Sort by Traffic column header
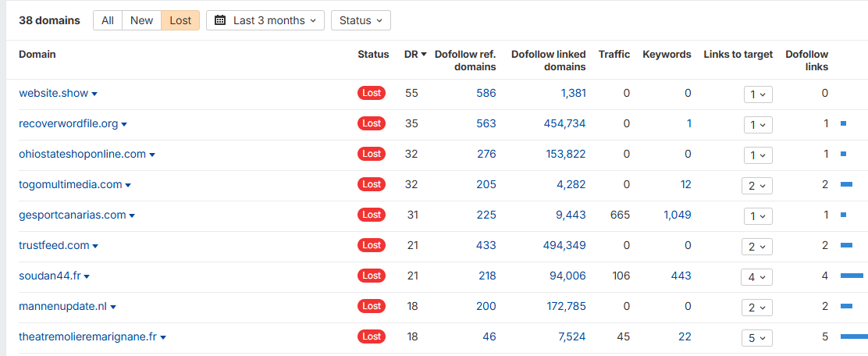The image size is (868, 356). (614, 54)
